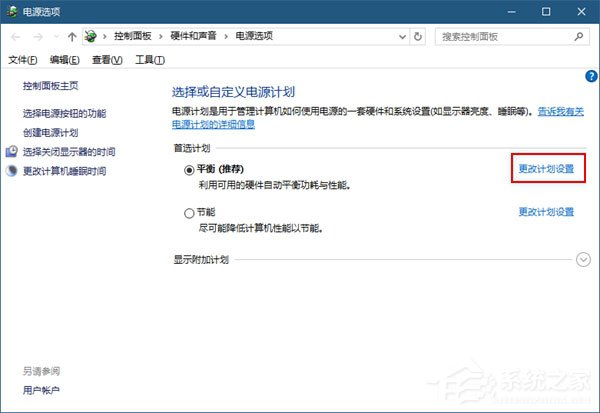Select the 节能 power plan
600x413 pixels.
[x=189, y=213]
